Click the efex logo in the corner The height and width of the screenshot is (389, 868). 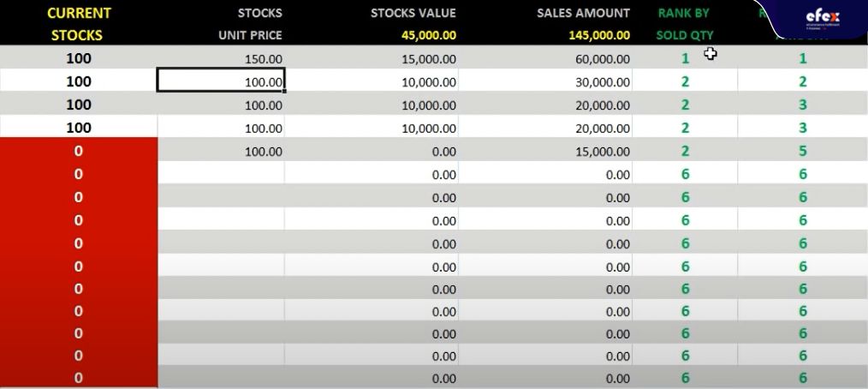(x=823, y=20)
